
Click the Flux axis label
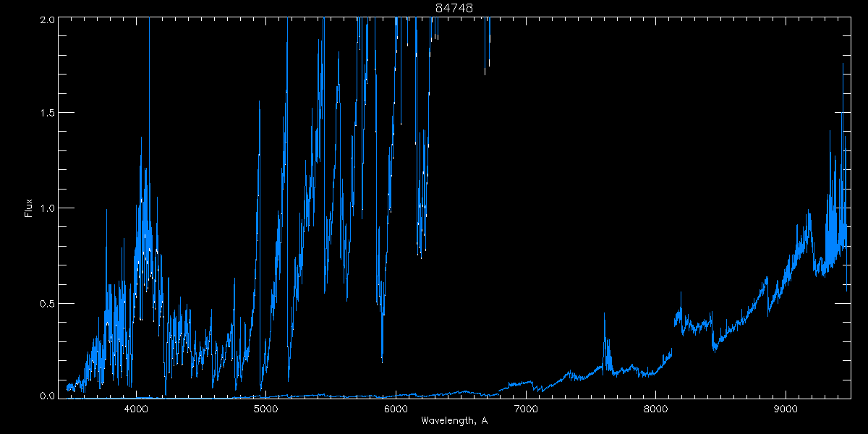29,208
